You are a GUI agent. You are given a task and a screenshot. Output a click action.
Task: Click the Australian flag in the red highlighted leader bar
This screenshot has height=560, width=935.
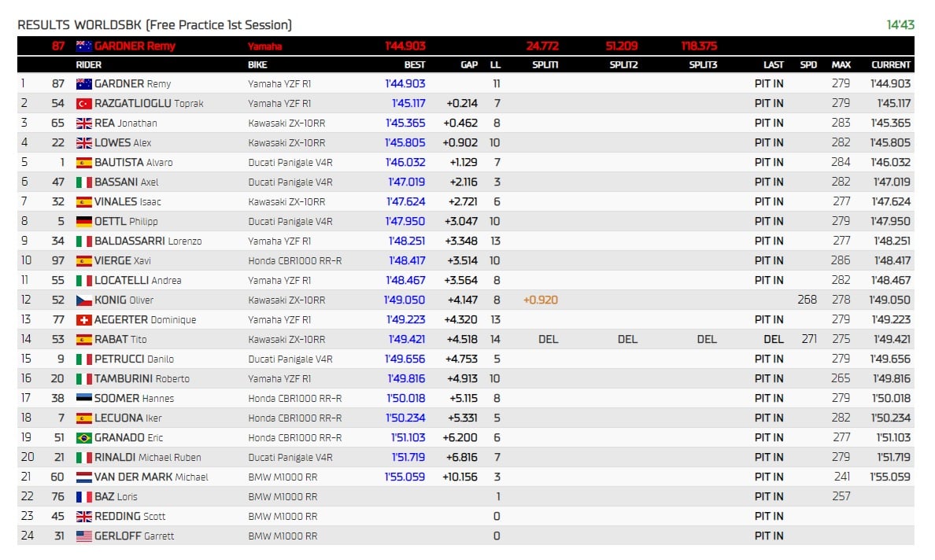click(84, 46)
